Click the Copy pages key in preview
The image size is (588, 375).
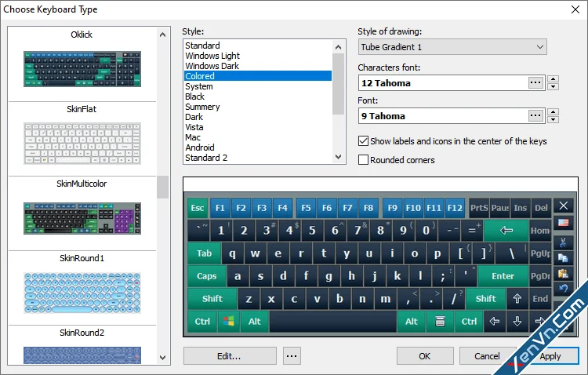[x=563, y=258]
